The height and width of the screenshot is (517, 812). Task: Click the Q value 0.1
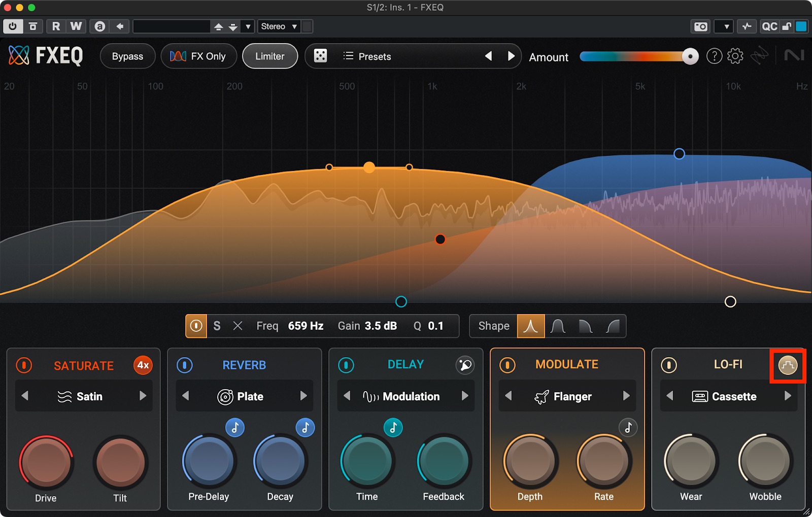(x=435, y=326)
